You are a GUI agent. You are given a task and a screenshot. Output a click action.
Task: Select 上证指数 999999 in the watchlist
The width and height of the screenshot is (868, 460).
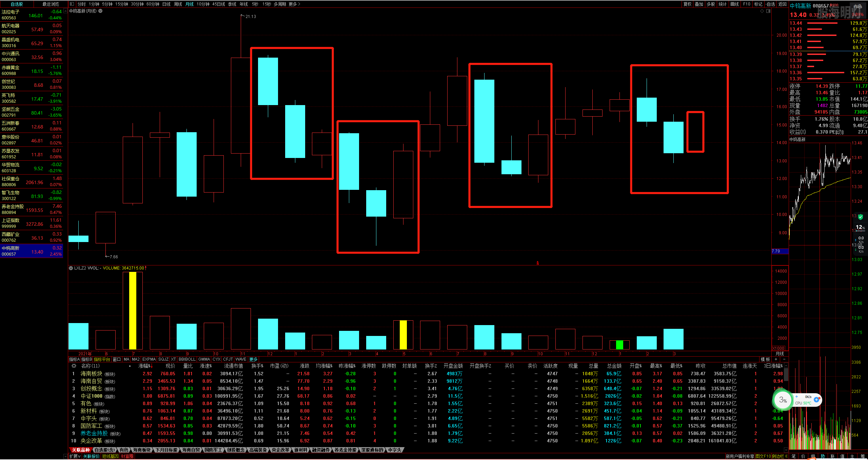tap(32, 223)
